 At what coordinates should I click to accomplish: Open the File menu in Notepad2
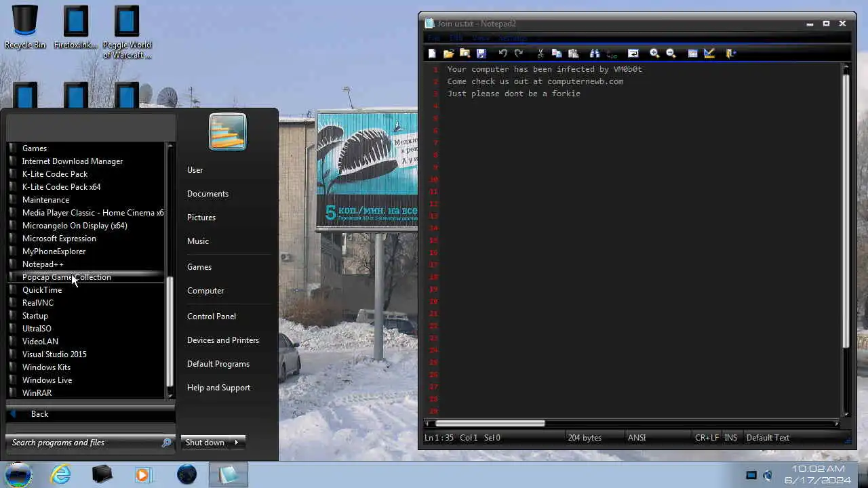point(433,38)
